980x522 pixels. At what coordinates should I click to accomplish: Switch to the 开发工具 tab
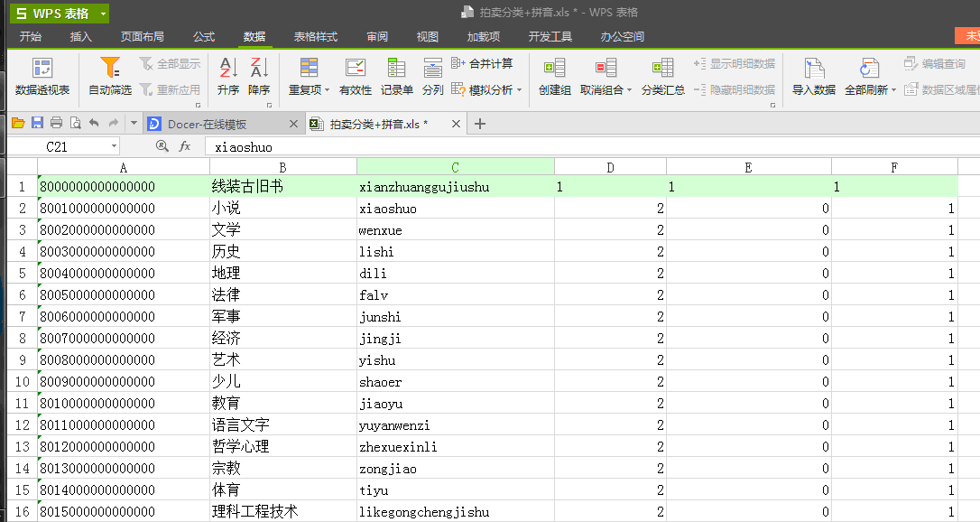[x=550, y=37]
